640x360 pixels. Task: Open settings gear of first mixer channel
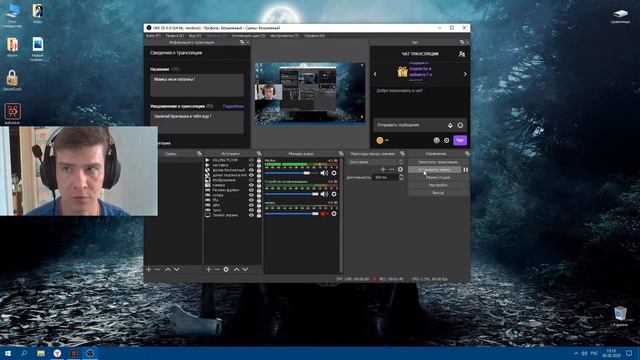pos(334,173)
